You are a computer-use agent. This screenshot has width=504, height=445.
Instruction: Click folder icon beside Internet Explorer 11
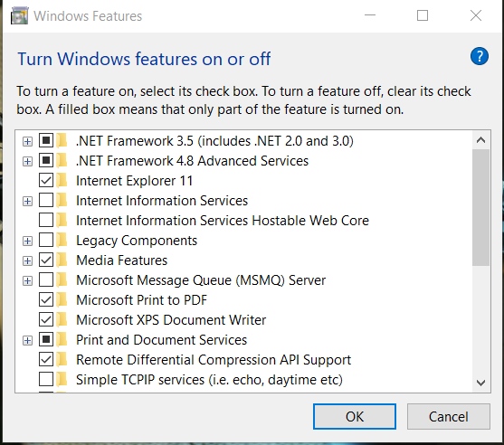point(62,181)
